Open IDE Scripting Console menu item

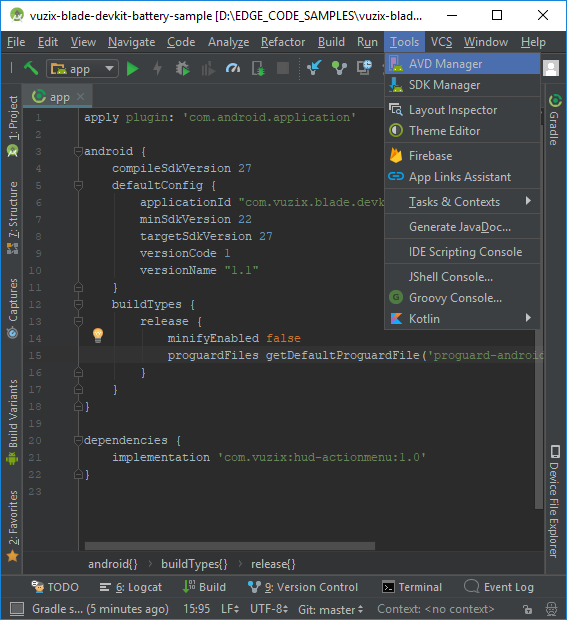point(462,252)
